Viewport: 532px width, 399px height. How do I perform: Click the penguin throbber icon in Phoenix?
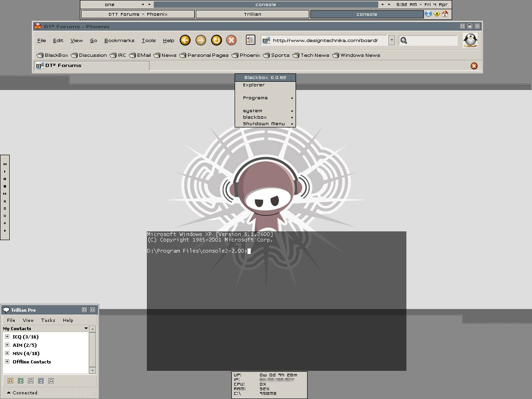[470, 40]
